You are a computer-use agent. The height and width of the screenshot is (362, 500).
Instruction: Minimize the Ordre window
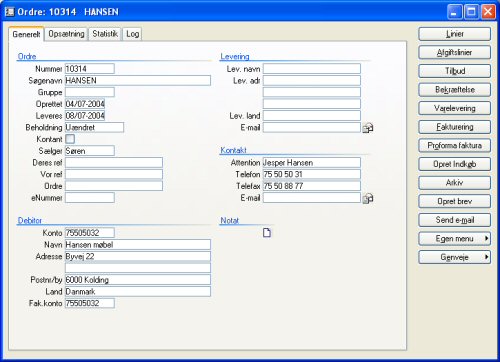click(455, 12)
